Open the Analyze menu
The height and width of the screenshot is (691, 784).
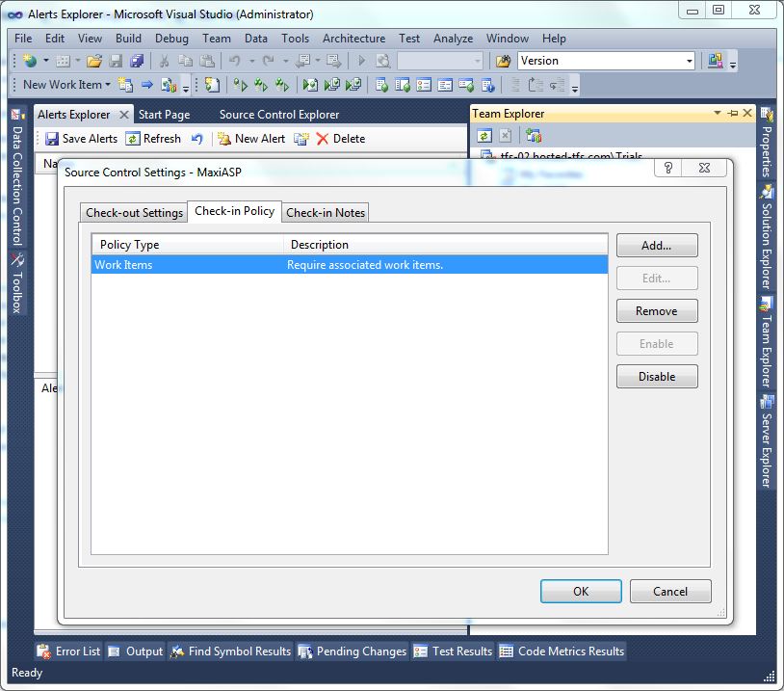453,39
